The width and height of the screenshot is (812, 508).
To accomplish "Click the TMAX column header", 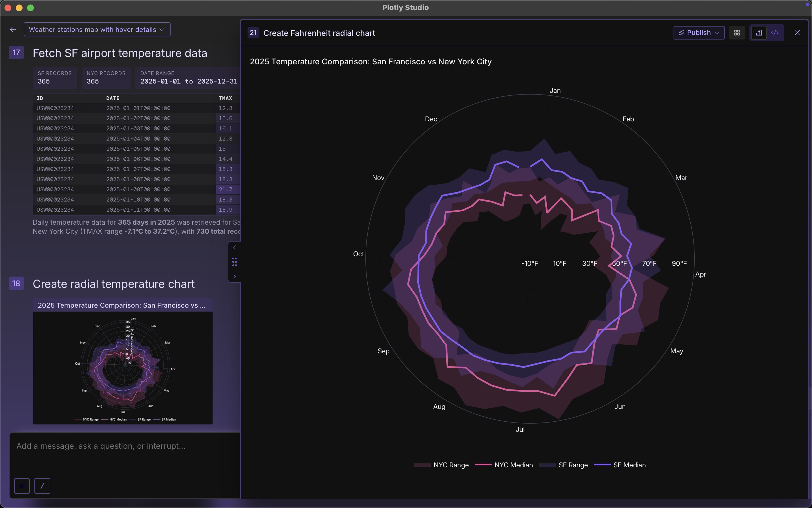I will pos(226,98).
